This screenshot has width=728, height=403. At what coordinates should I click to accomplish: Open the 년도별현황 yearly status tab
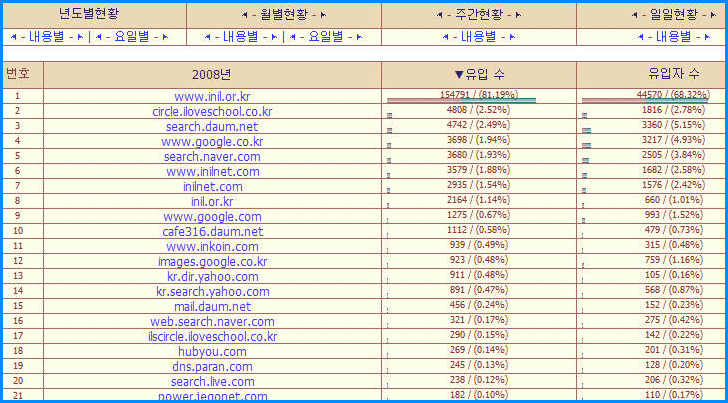point(89,14)
